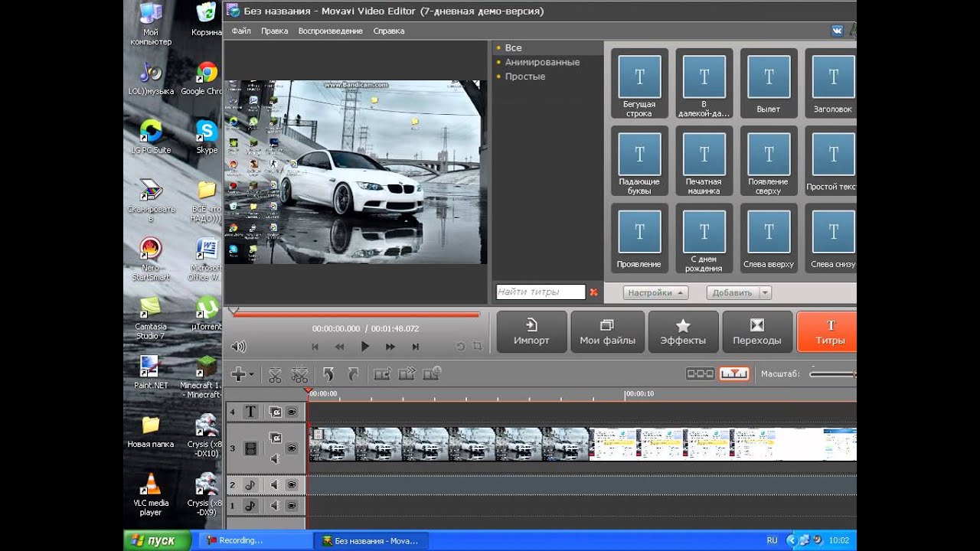Viewport: 980px width, 551px height.
Task: Switch to timeline view mode
Action: (x=733, y=373)
